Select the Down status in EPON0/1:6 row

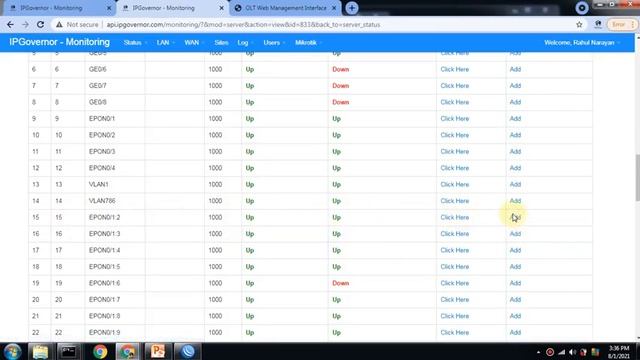point(340,283)
